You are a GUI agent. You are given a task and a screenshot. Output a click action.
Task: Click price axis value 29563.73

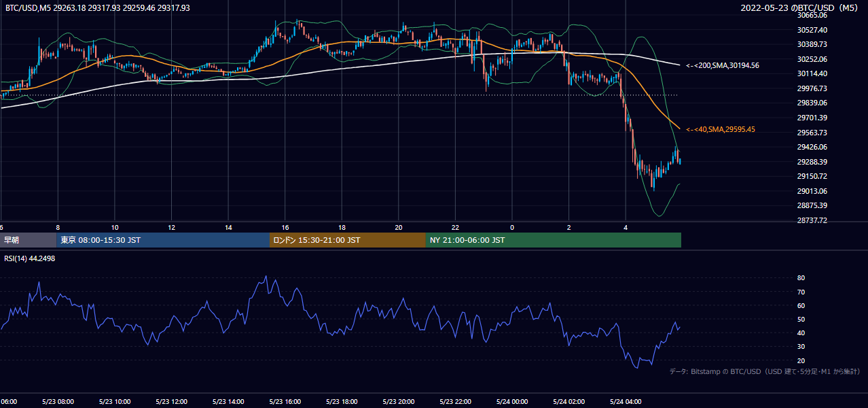point(812,133)
